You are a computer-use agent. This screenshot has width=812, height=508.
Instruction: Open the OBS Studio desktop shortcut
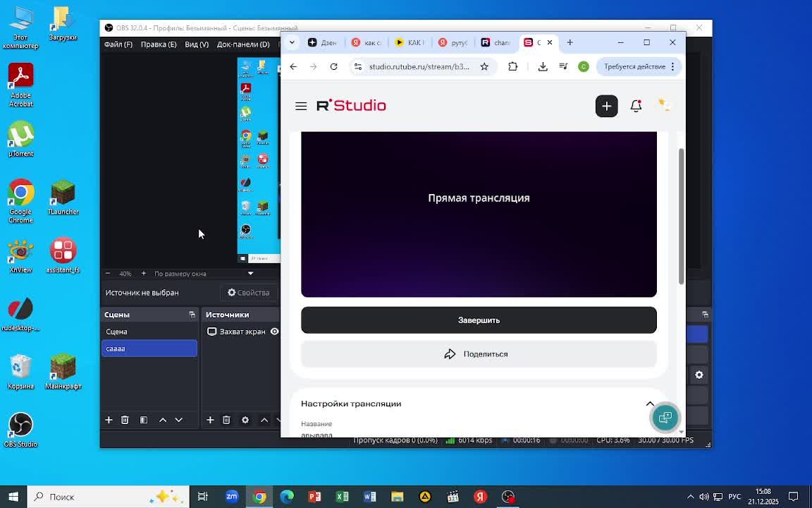(20, 430)
